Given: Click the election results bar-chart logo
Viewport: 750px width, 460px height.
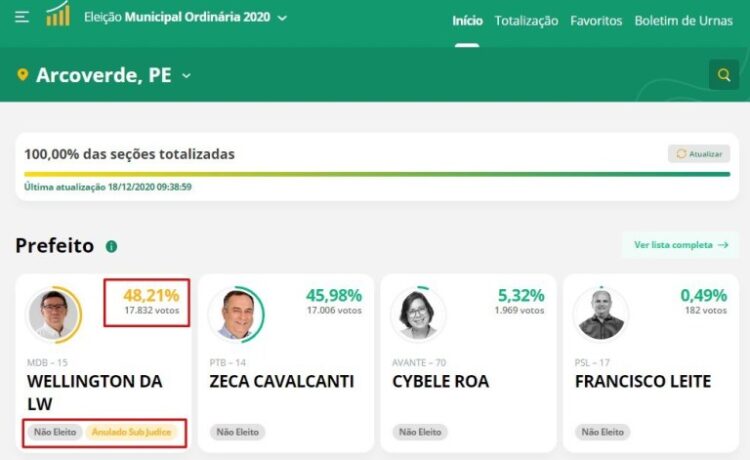Looking at the screenshot, I should (58, 15).
